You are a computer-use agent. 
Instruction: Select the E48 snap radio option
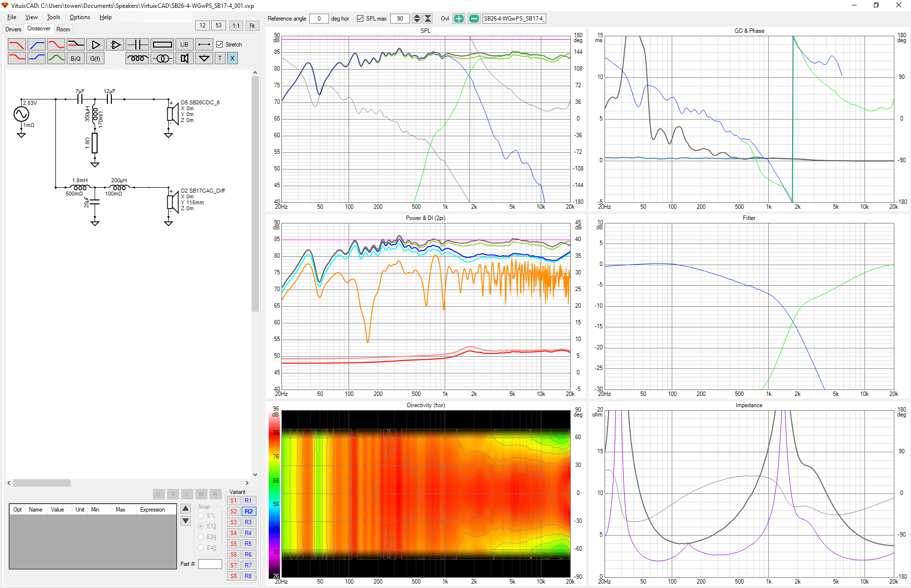(201, 548)
